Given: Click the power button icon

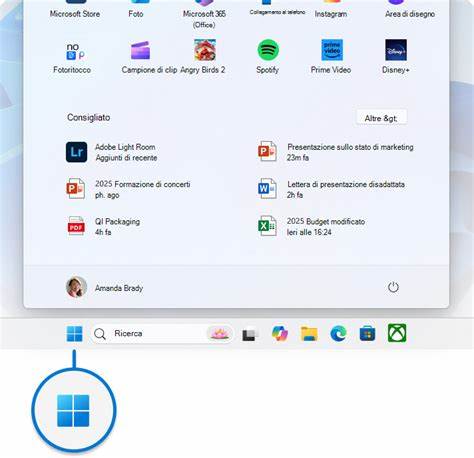Looking at the screenshot, I should 393,287.
